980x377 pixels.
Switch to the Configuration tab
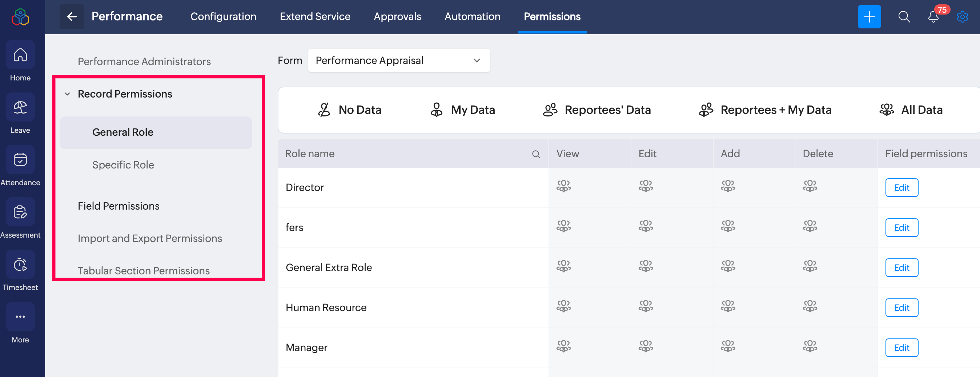tap(223, 17)
